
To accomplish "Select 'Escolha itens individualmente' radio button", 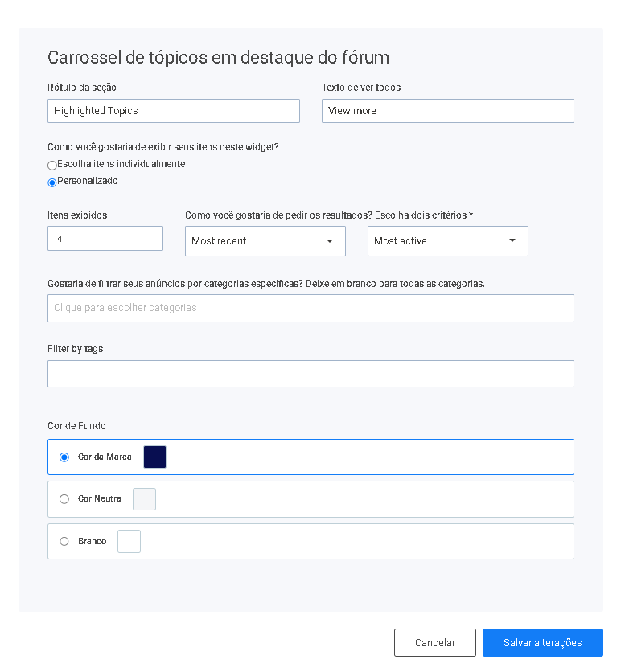I will pos(52,166).
